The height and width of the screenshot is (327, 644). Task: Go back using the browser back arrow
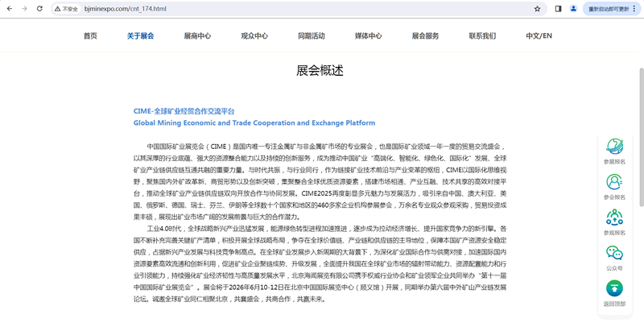9,9
